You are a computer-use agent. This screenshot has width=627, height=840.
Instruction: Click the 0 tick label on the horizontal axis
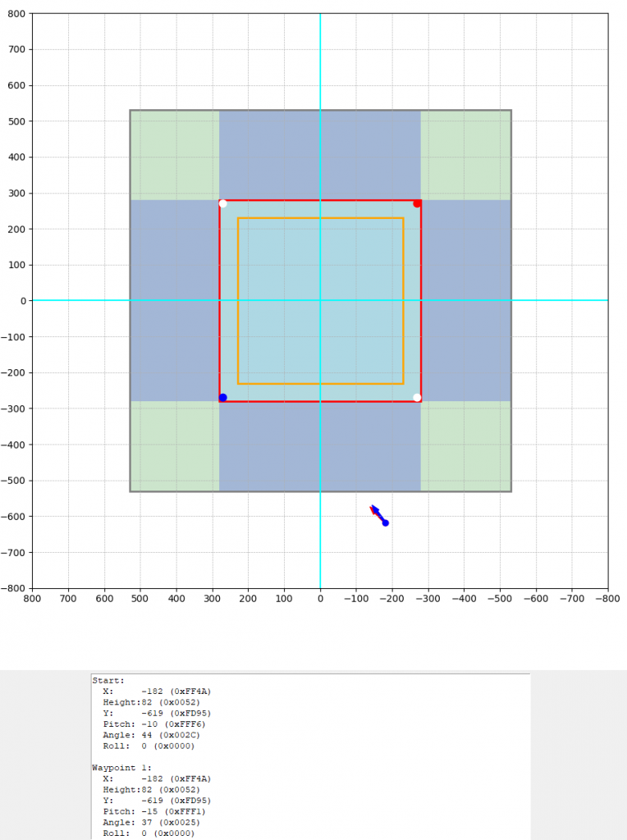coord(320,600)
